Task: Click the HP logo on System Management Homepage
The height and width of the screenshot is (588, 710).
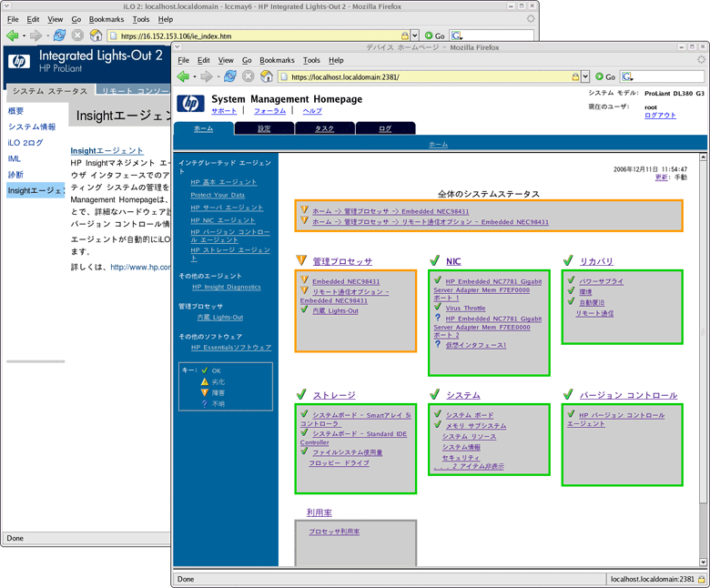Action: (x=190, y=104)
